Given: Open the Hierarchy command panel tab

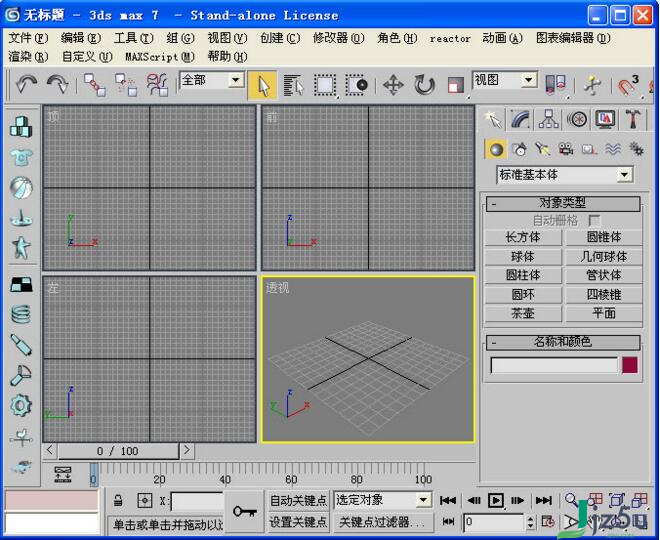Looking at the screenshot, I should pyautogui.click(x=548, y=120).
